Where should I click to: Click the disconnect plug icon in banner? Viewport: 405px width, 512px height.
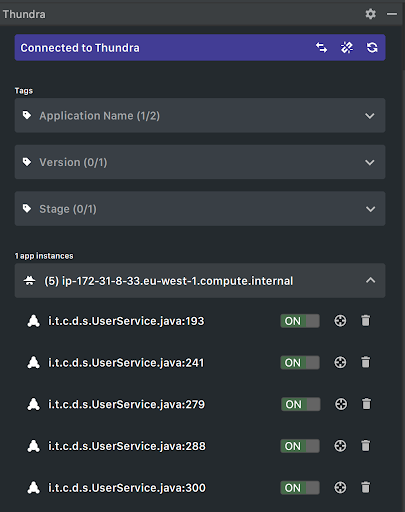tap(347, 48)
